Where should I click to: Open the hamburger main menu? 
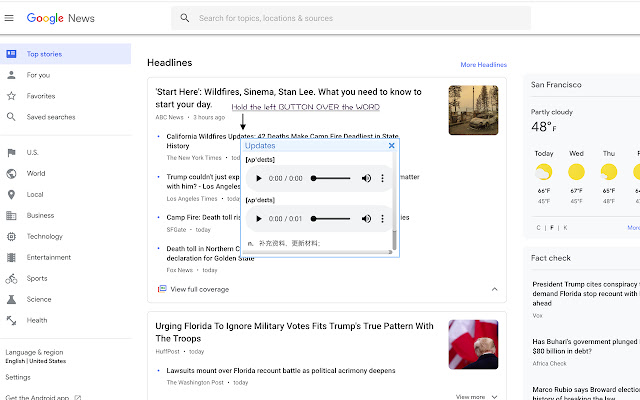click(x=9, y=18)
